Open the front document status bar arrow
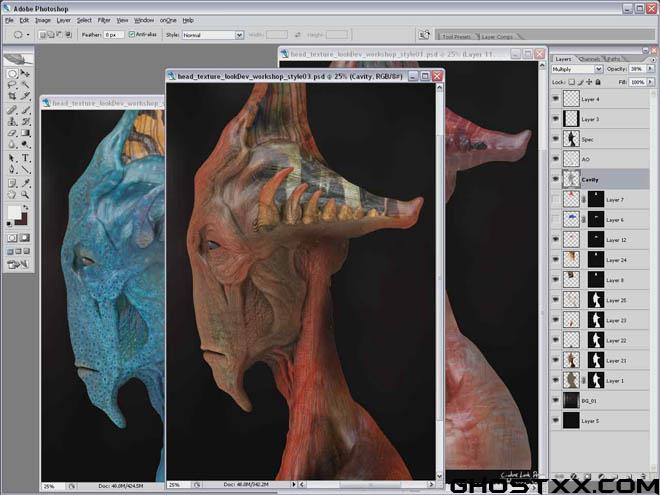Viewport: 660px width, 495px height. tap(294, 484)
